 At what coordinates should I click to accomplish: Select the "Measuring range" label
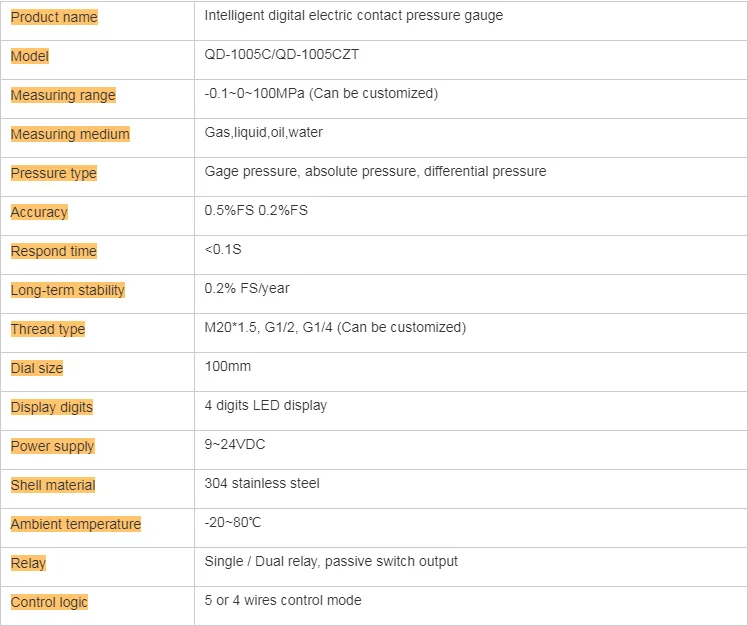tap(63, 95)
